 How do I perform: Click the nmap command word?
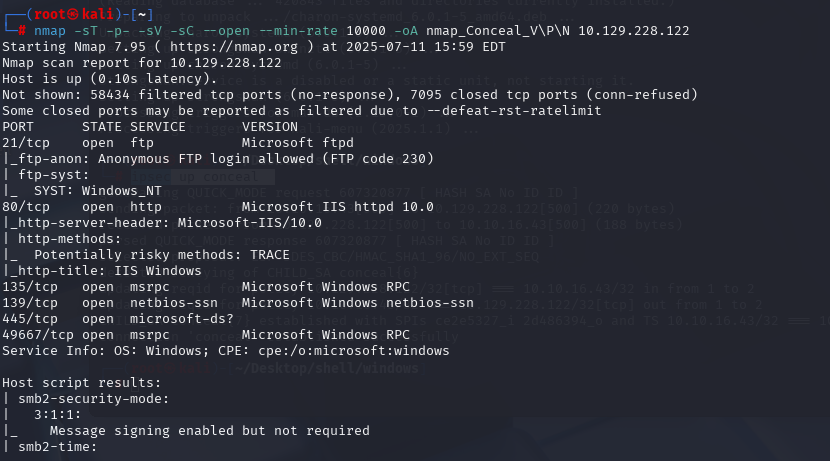tap(50, 31)
